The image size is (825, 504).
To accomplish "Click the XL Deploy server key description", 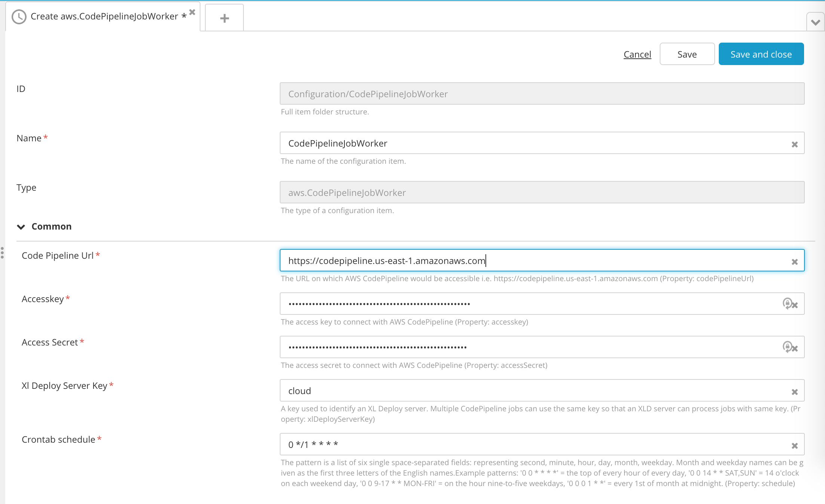I will 540,414.
